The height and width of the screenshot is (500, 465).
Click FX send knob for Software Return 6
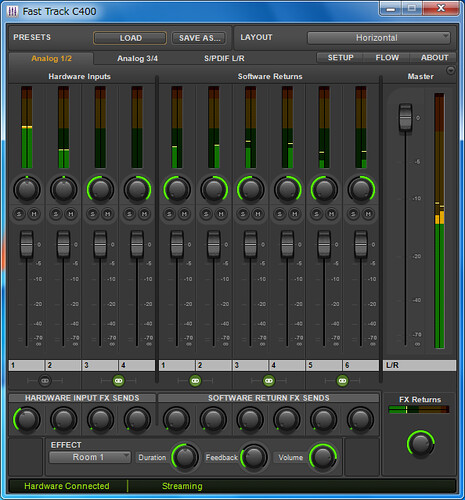[x=361, y=420]
